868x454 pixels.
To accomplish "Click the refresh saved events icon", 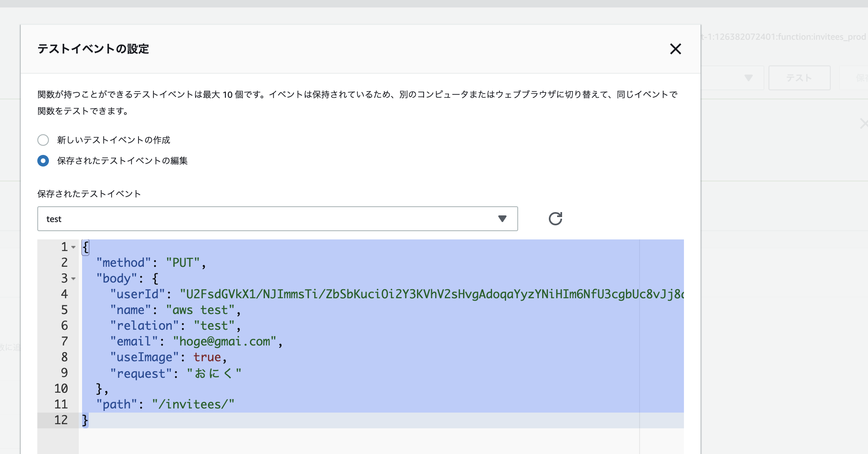I will click(555, 219).
